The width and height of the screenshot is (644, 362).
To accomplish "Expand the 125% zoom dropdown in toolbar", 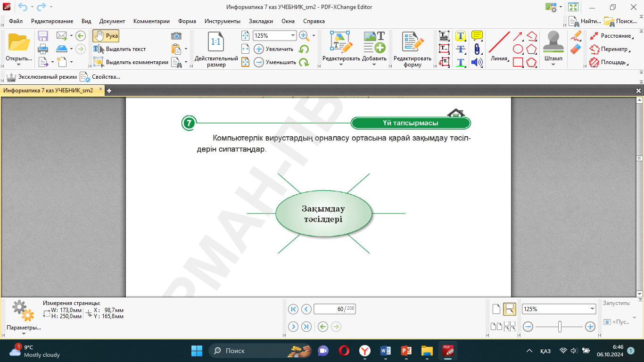I will [x=293, y=36].
